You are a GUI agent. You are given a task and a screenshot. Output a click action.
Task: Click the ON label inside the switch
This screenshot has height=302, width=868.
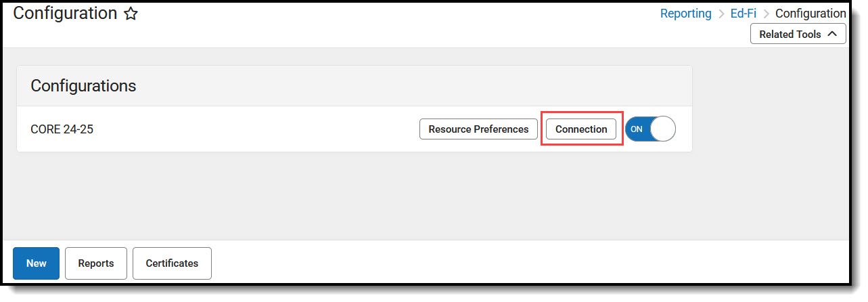[x=637, y=129]
